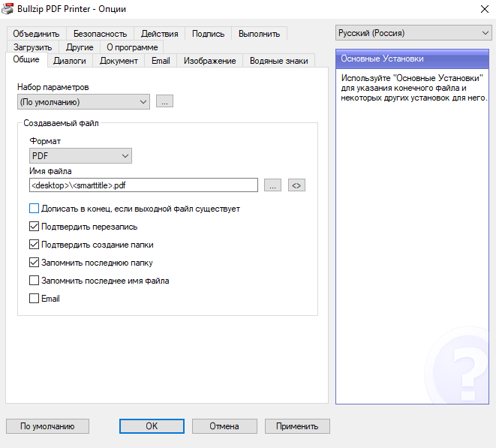Enable Запомнить последнее имя файла option
The width and height of the screenshot is (496, 448).
(x=34, y=281)
